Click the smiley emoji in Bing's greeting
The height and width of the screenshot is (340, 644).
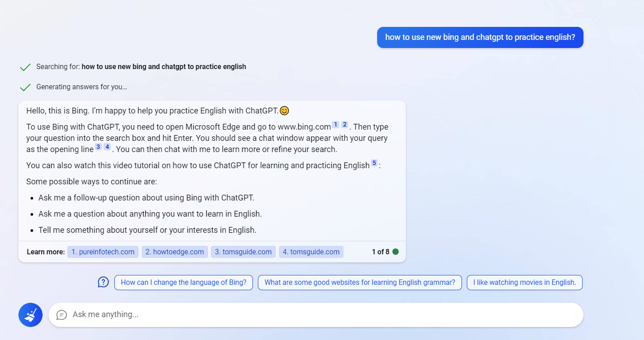click(x=284, y=110)
